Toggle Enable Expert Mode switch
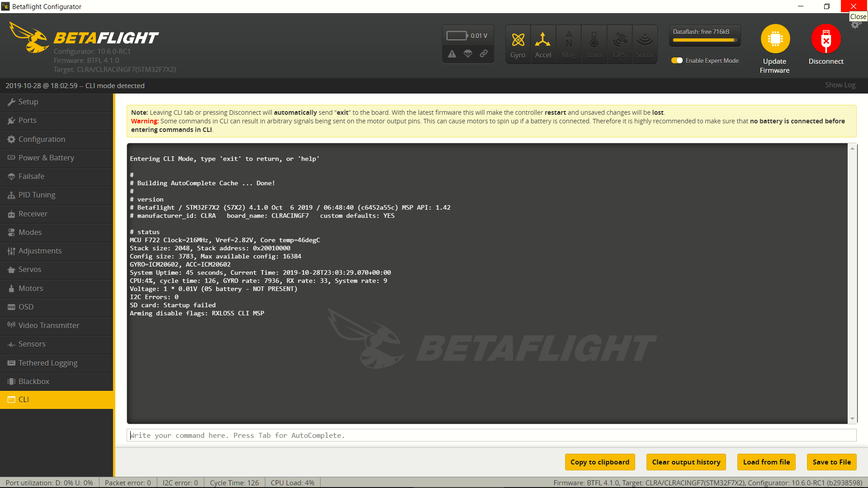The height and width of the screenshot is (488, 868). click(x=677, y=61)
